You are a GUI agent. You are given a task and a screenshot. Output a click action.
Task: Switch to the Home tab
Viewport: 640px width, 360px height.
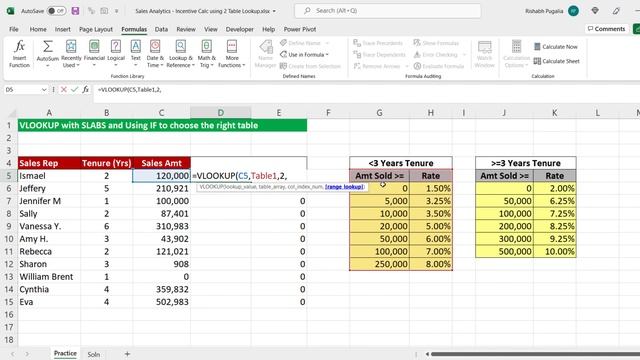coord(38,29)
